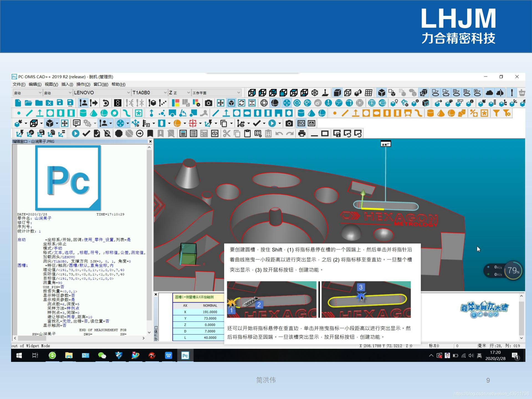Click the print icon in toolbar
This screenshot has height=399, width=532.
(x=302, y=134)
